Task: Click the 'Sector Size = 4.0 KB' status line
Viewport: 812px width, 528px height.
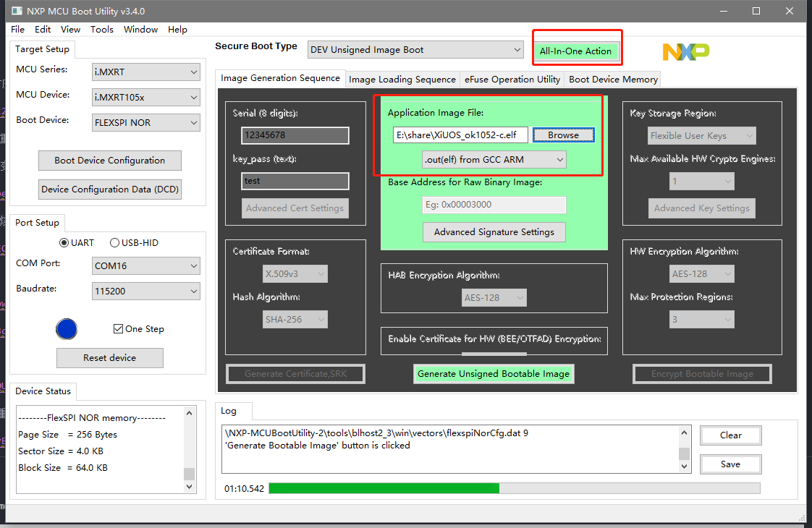Action: [61, 451]
